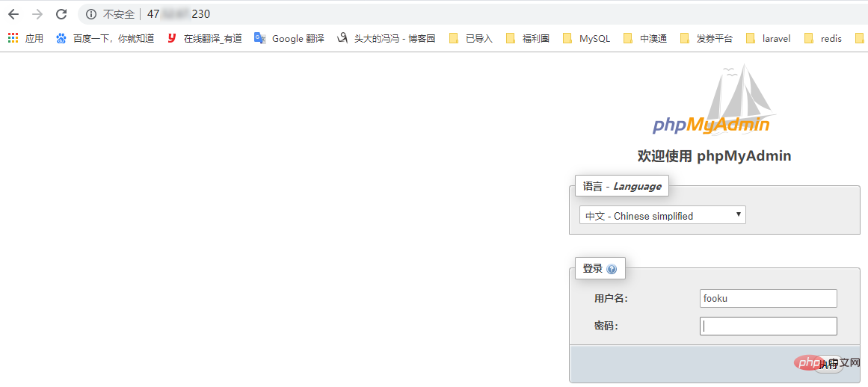Open the 在线翻译_有道 bookmark

[204, 38]
